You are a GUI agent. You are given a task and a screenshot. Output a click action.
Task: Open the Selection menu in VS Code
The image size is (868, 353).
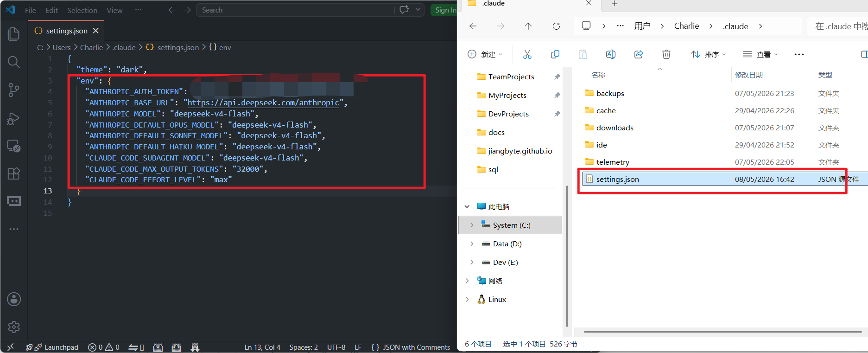click(82, 10)
